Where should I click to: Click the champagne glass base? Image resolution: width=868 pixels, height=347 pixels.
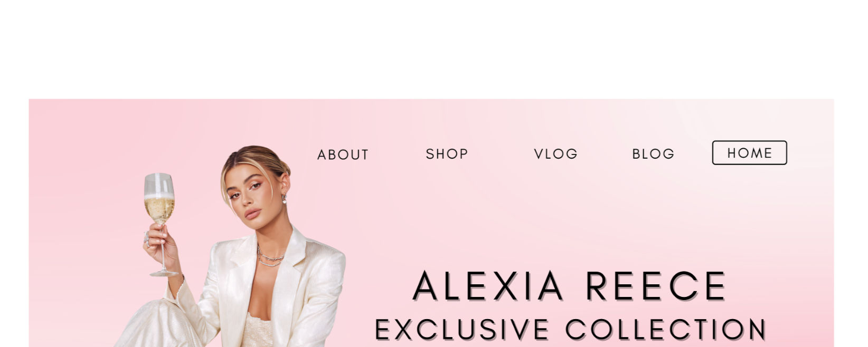pyautogui.click(x=164, y=273)
